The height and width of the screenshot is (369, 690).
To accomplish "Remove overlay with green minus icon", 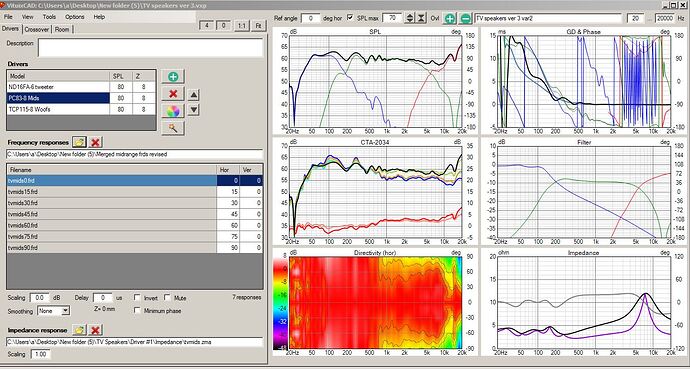I will (466, 18).
